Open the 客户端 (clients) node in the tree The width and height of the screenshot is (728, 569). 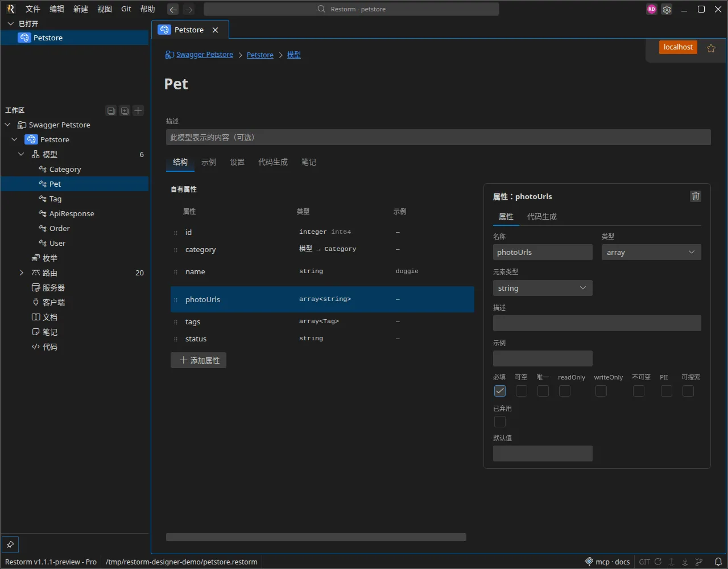(x=74, y=303)
